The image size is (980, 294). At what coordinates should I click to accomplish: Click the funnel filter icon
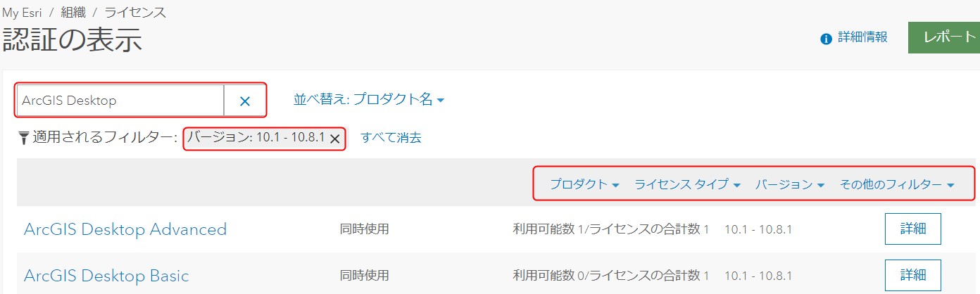[24, 138]
